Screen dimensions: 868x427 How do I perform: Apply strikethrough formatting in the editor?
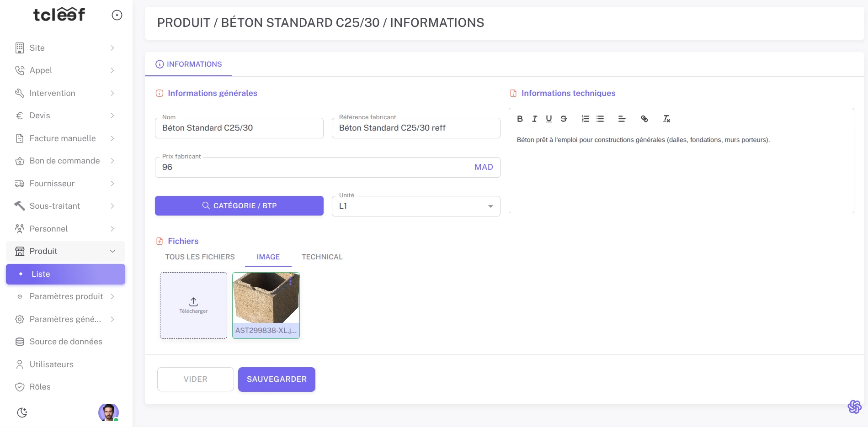(x=564, y=119)
